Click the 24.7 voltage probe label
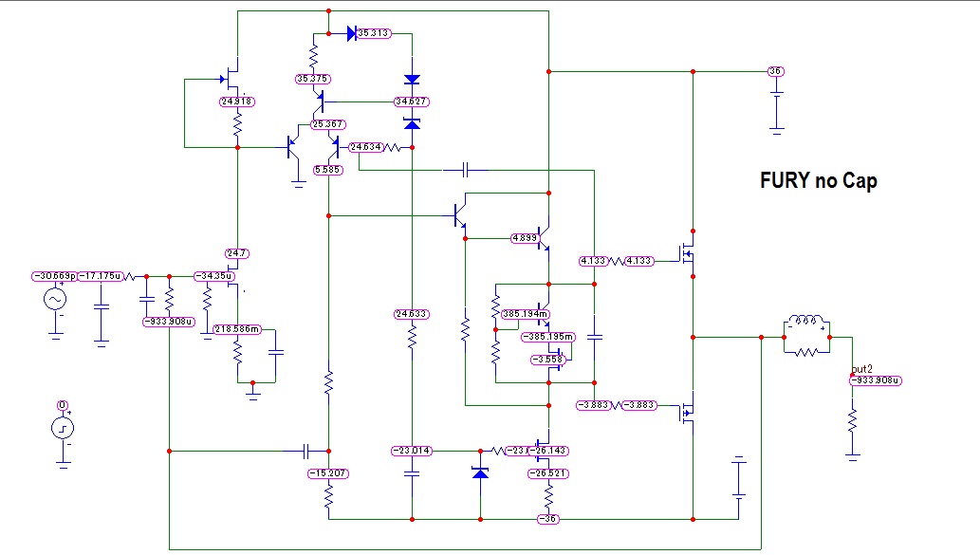The width and height of the screenshot is (980, 555). coord(237,253)
